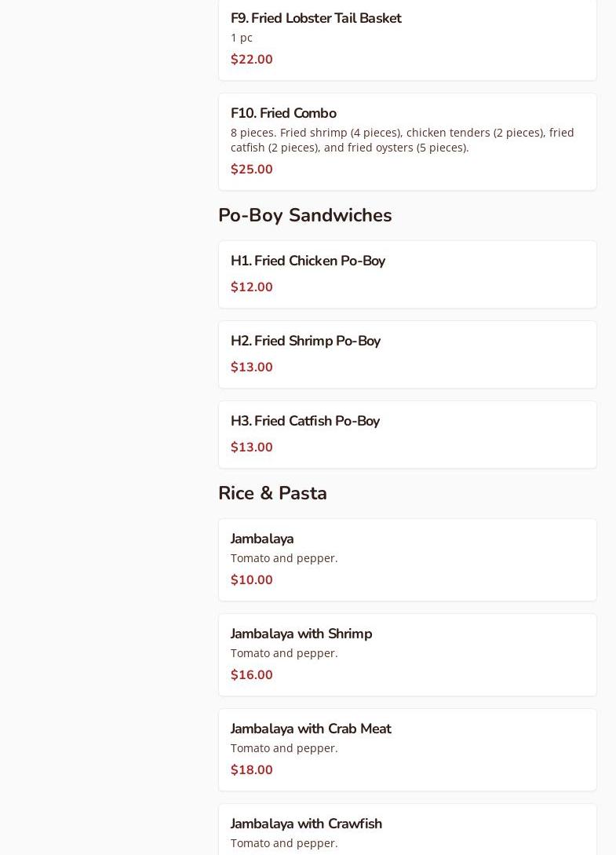Image resolution: width=616 pixels, height=855 pixels.
Task: Click the $25.00 Fried Combo price
Action: (252, 170)
